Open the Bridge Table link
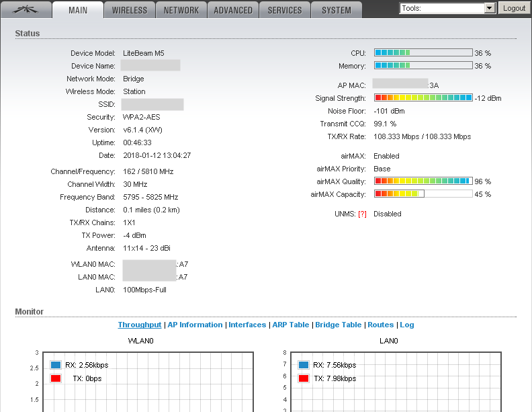 coord(339,325)
